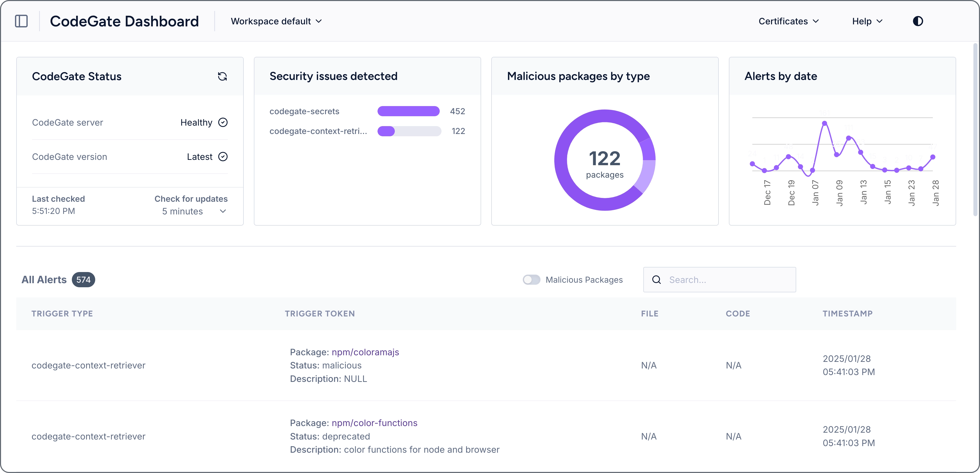Open the npm/coloramajs package link
This screenshot has height=473, width=980.
coord(365,352)
